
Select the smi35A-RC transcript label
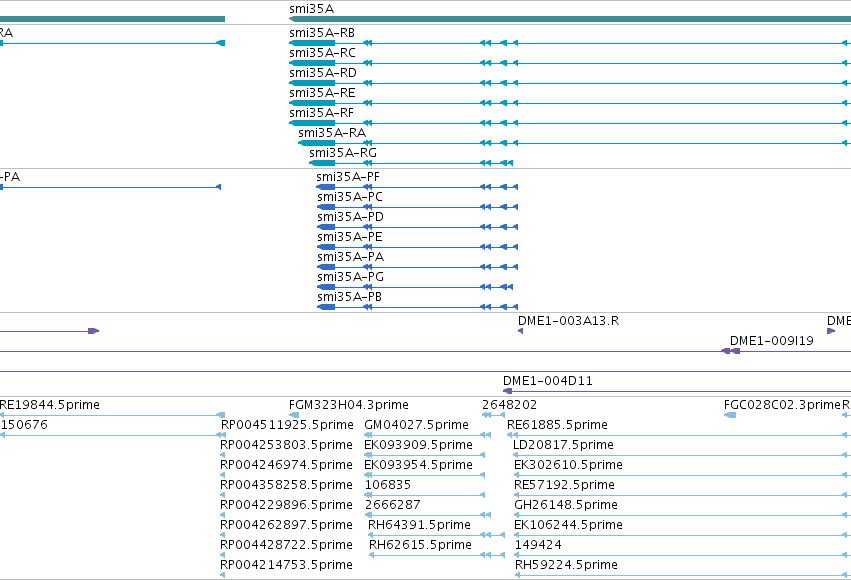(322, 53)
